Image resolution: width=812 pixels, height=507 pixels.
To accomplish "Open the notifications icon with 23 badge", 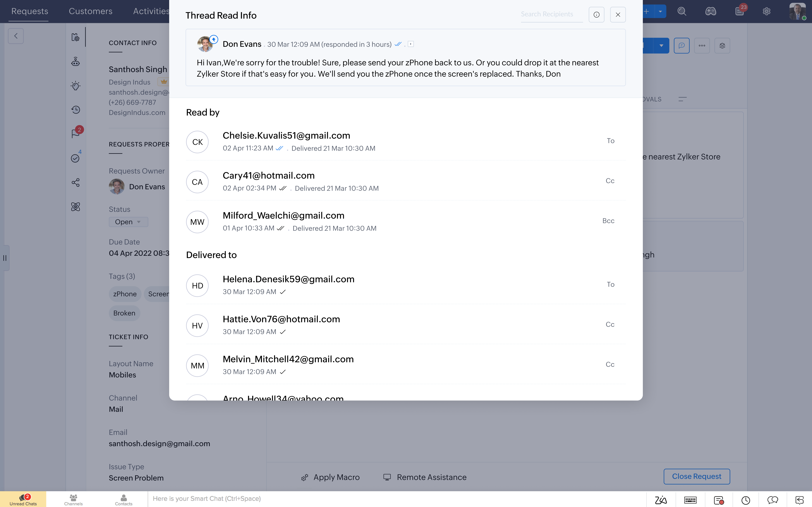I will click(x=740, y=11).
